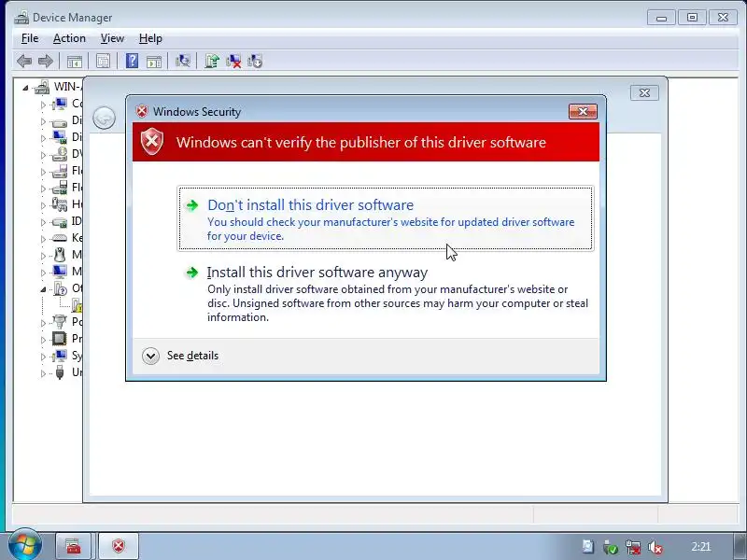Select the keyboard icon in the device tree
The height and width of the screenshot is (560, 747).
[x=60, y=238]
